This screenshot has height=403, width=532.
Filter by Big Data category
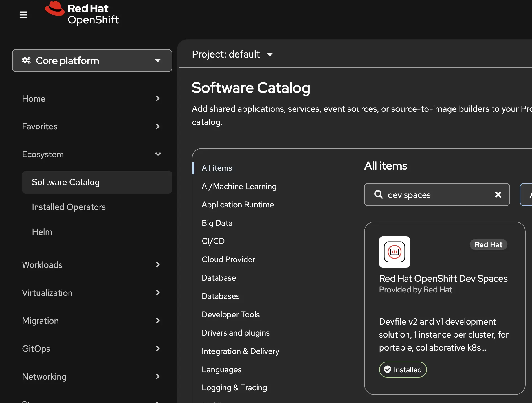[217, 223]
